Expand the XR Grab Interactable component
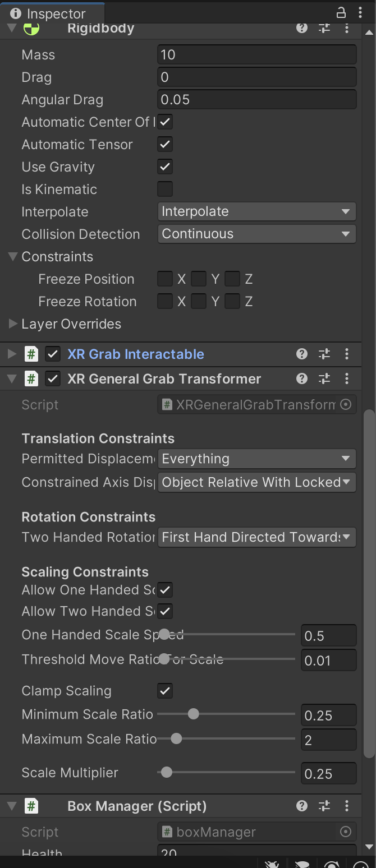 pyautogui.click(x=12, y=354)
